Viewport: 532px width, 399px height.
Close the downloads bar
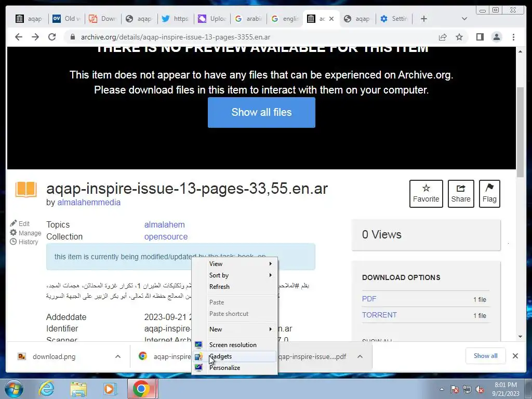[515, 356]
